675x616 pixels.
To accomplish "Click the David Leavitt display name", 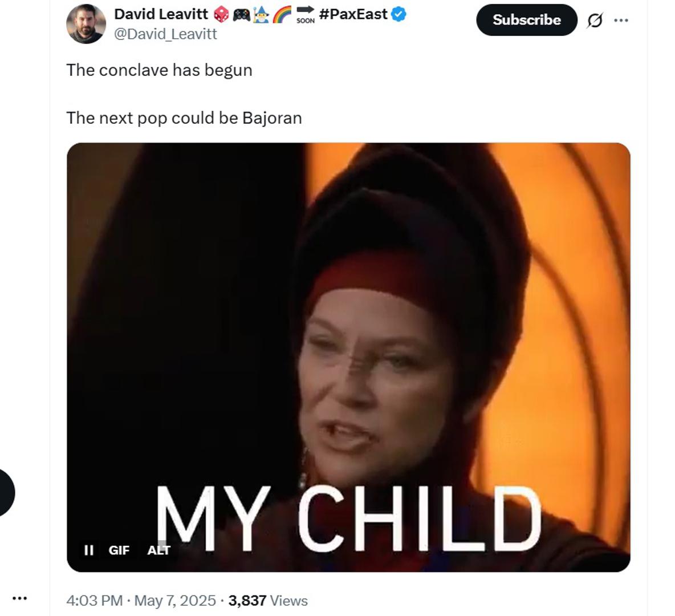I will tap(161, 14).
